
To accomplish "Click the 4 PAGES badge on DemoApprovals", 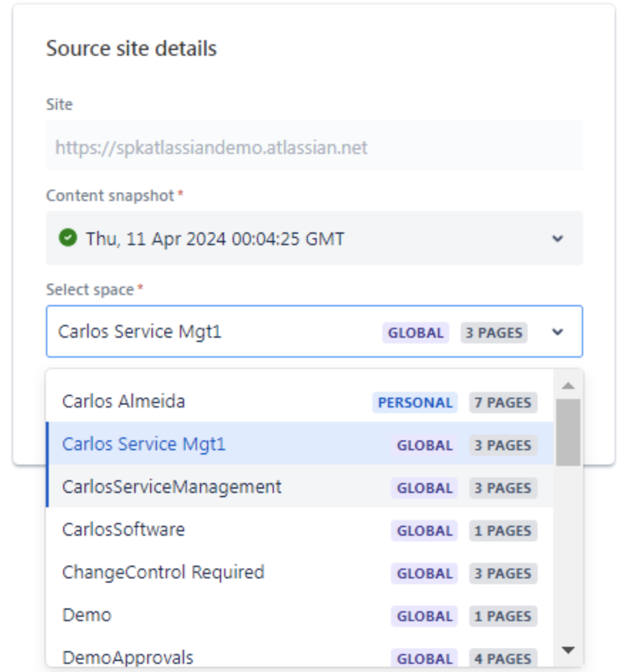I will [503, 658].
